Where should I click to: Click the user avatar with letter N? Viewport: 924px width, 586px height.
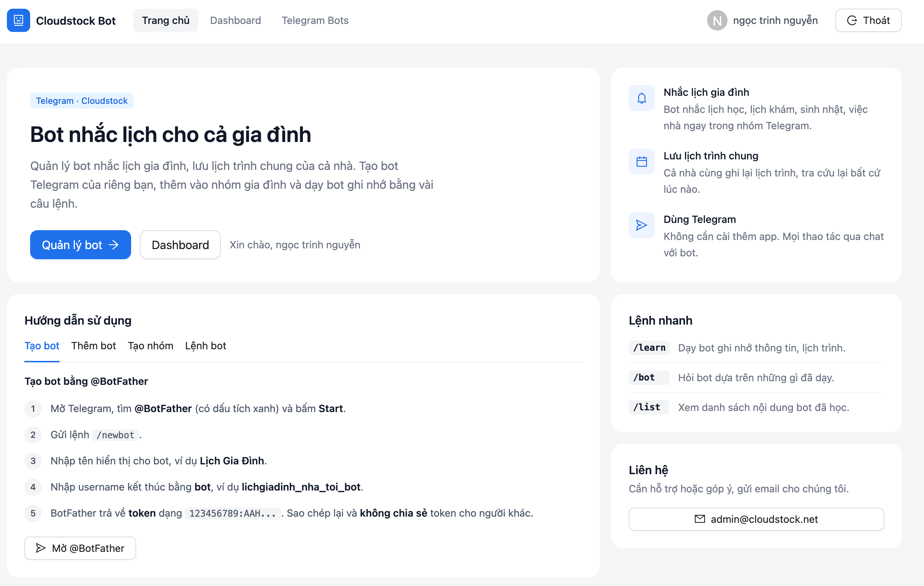pyautogui.click(x=717, y=20)
